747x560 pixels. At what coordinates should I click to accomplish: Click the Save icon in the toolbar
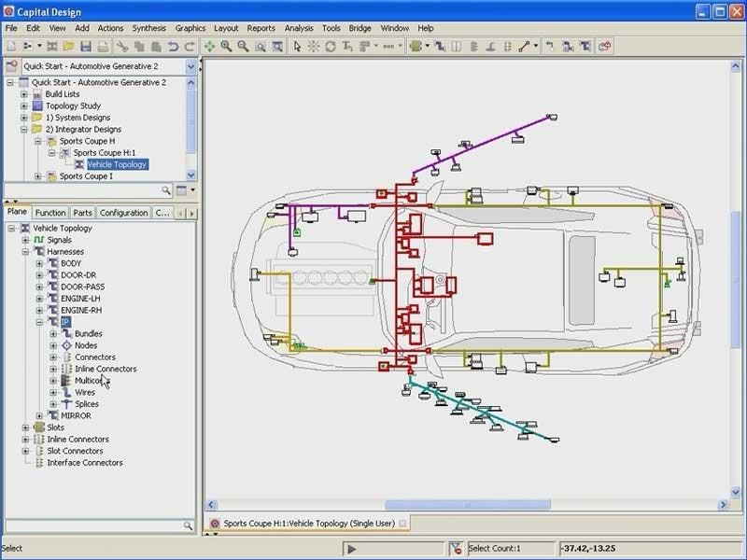click(x=85, y=46)
